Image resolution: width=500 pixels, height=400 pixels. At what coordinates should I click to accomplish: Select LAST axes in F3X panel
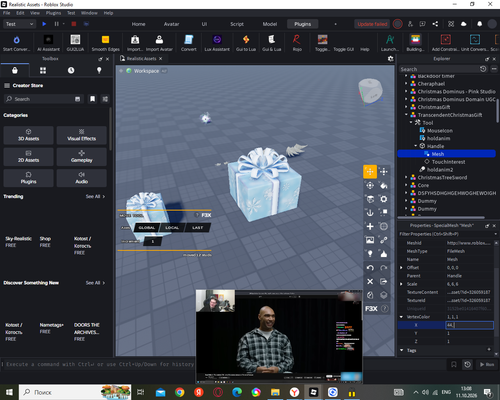point(197,228)
